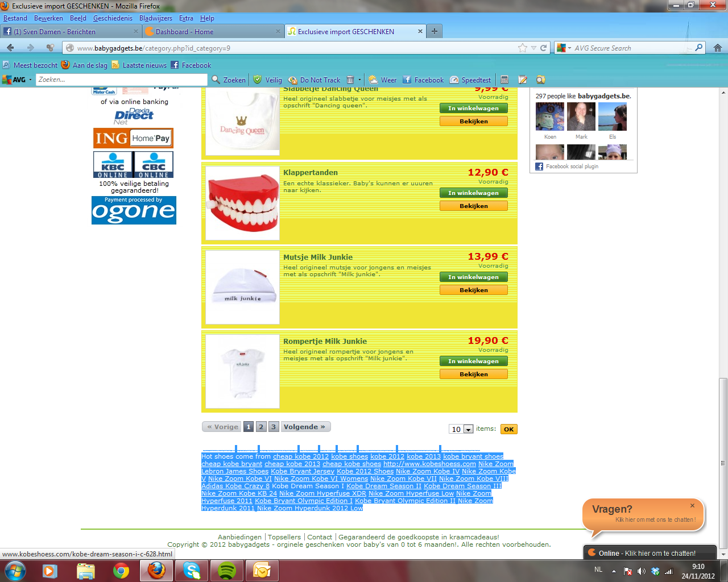Click the address bar URL field
The height and width of the screenshot is (582, 728).
(x=296, y=48)
